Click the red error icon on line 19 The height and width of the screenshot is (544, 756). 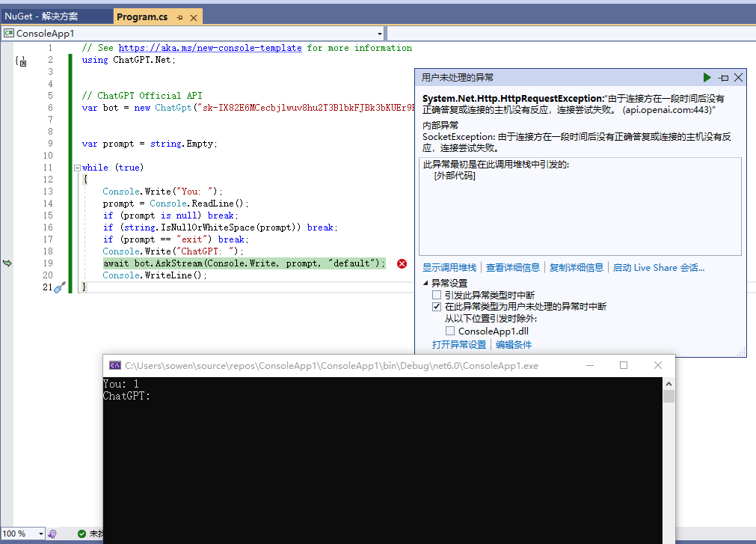click(402, 263)
